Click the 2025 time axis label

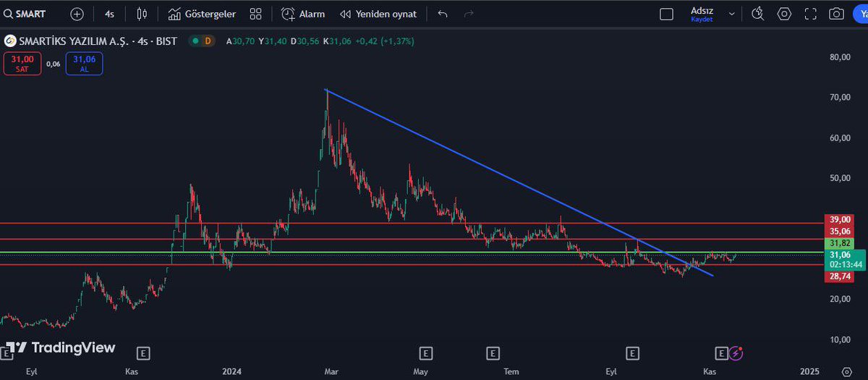[809, 371]
